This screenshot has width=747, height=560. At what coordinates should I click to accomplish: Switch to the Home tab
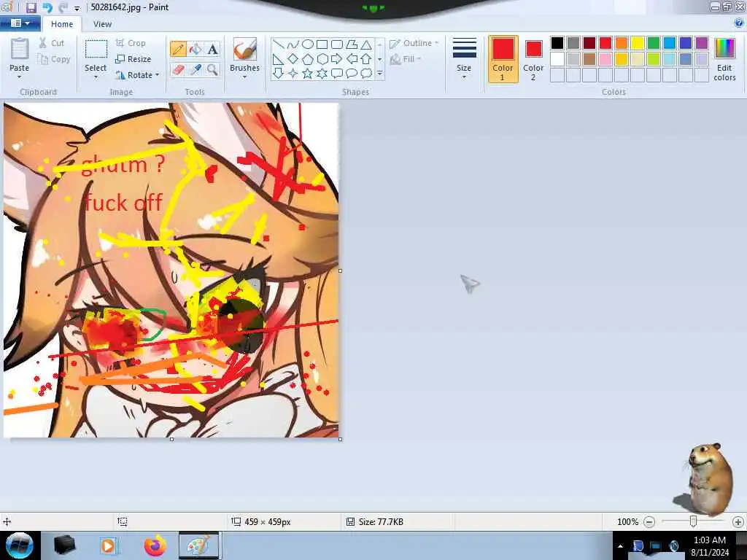(x=62, y=24)
